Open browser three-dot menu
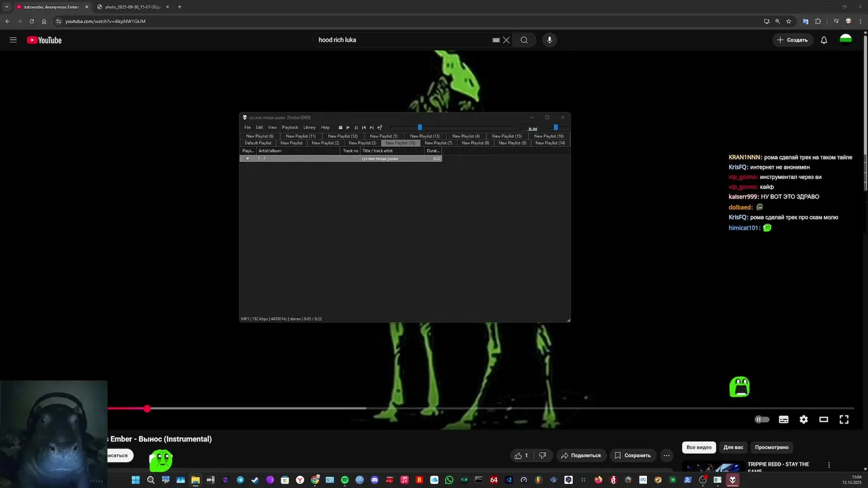This screenshot has width=868, height=488. click(861, 21)
